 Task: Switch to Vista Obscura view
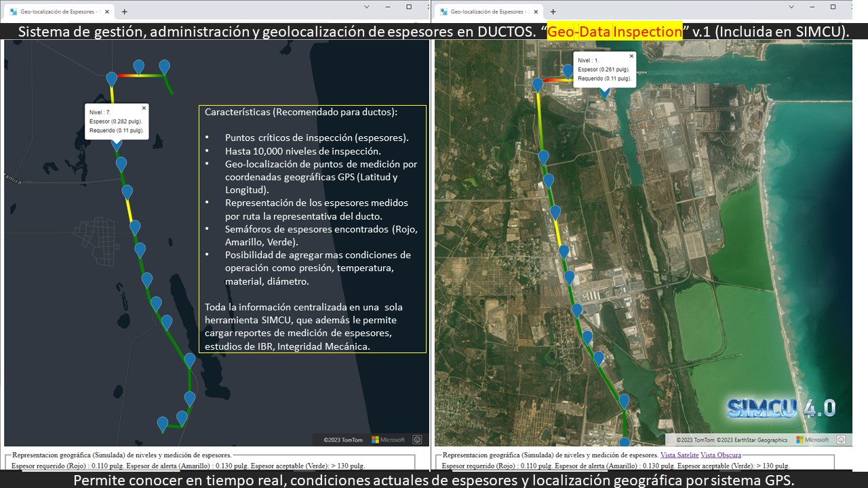[721, 455]
